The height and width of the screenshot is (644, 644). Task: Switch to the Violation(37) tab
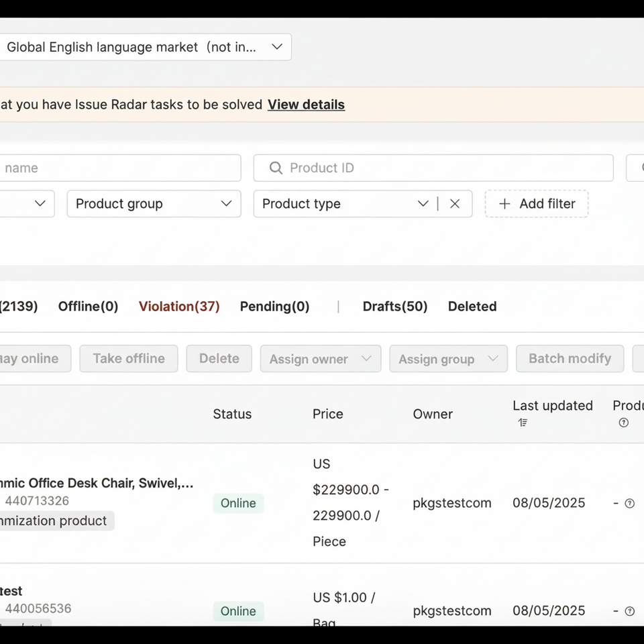[x=179, y=307]
